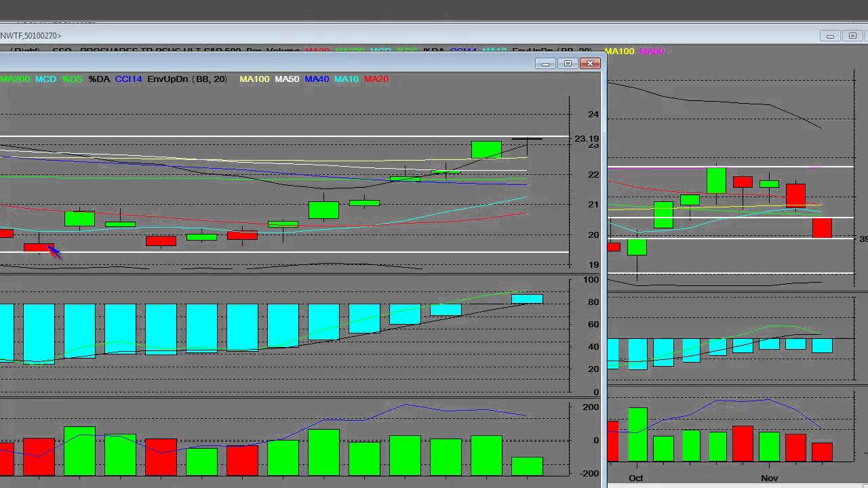Click the MA200 legend label in front chart

coord(15,79)
